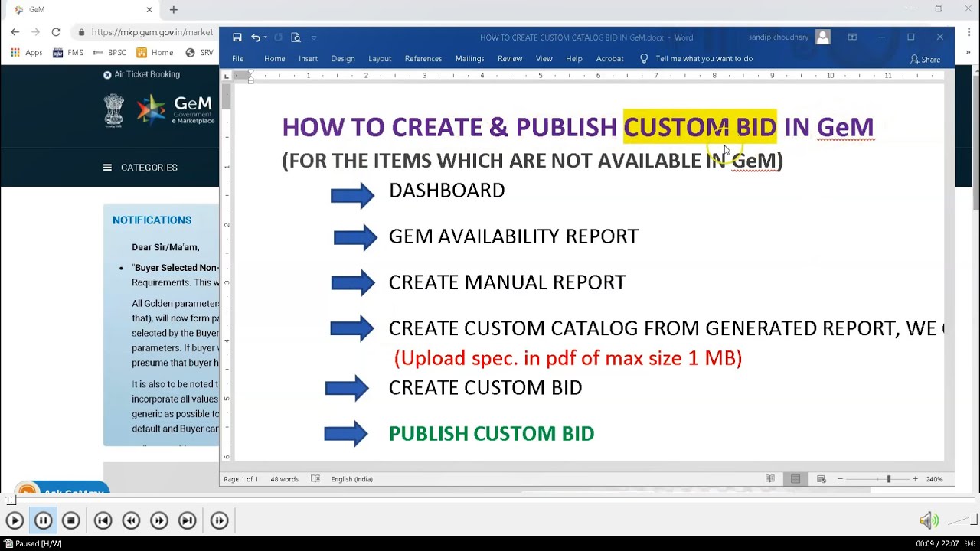Screen dimensions: 980x551
Task: Click the proofing errors icon in status bar
Action: 315,479
